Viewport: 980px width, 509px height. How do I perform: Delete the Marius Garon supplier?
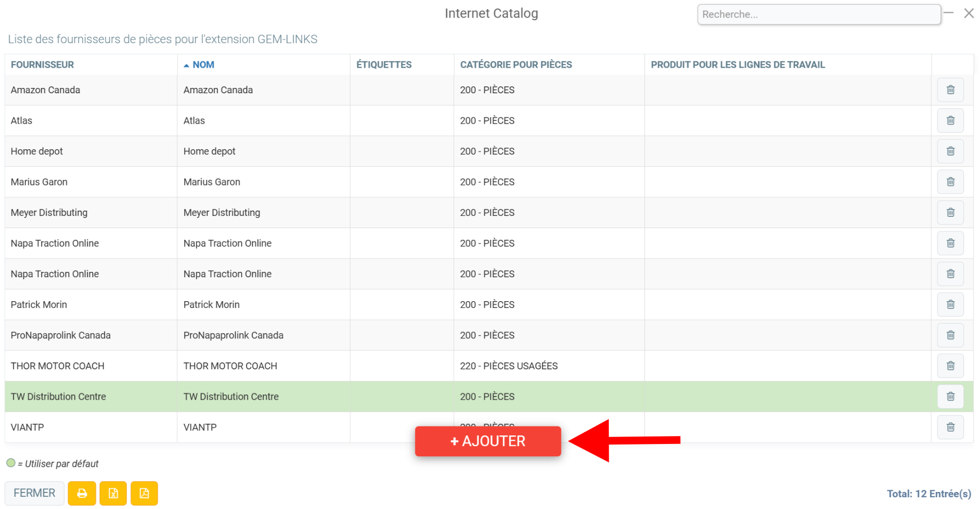pyautogui.click(x=950, y=182)
